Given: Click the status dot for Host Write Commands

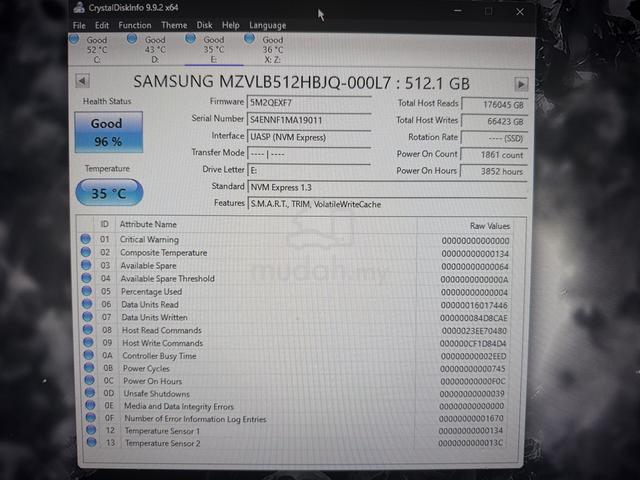Looking at the screenshot, I should coord(89,342).
